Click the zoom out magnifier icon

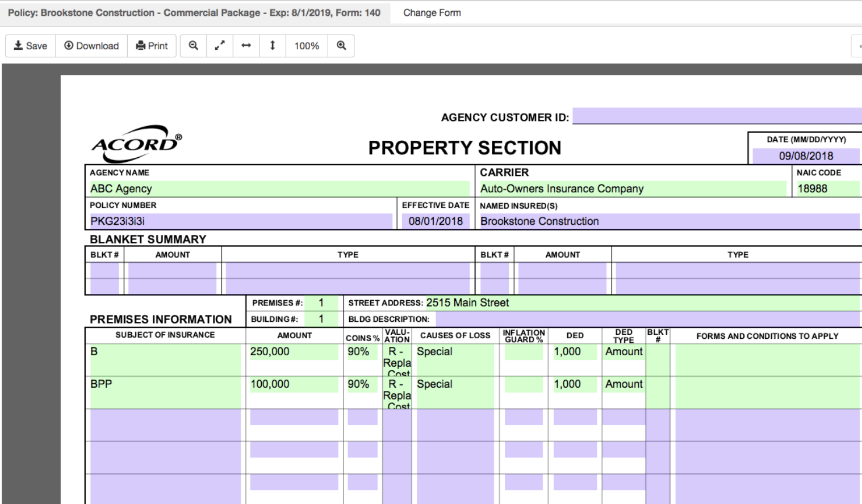(194, 46)
